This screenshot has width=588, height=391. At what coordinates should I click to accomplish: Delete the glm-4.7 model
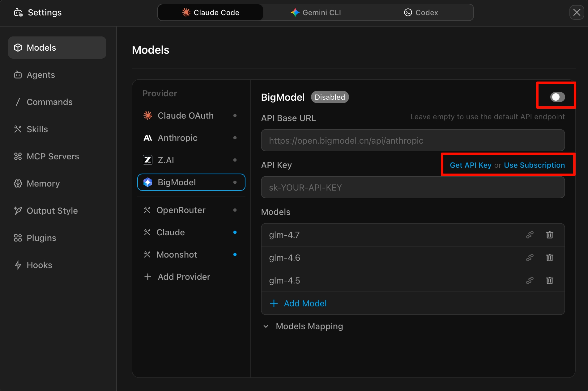tap(549, 235)
